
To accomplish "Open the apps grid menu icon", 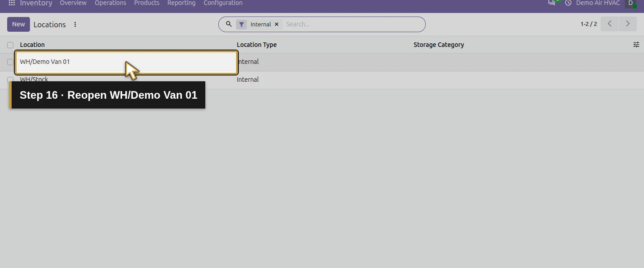I will coord(12,3).
